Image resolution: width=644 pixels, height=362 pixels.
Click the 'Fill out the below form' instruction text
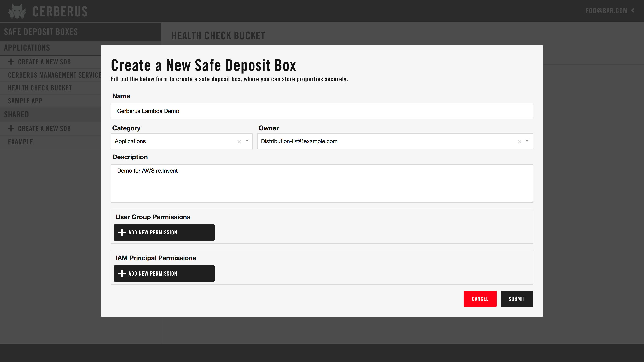tap(229, 79)
